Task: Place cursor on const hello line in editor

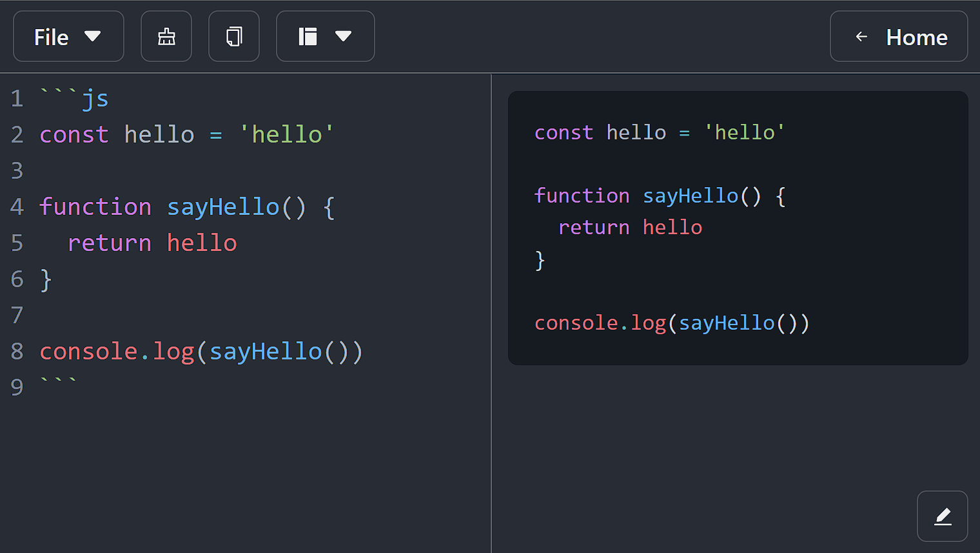Action: click(x=187, y=135)
